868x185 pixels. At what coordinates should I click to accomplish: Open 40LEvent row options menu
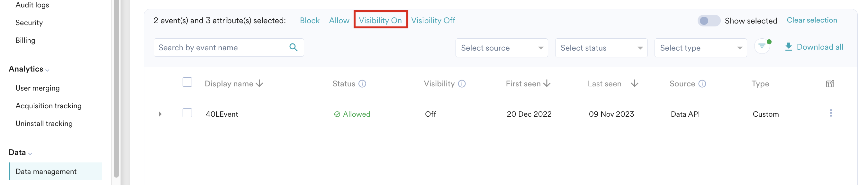[831, 113]
